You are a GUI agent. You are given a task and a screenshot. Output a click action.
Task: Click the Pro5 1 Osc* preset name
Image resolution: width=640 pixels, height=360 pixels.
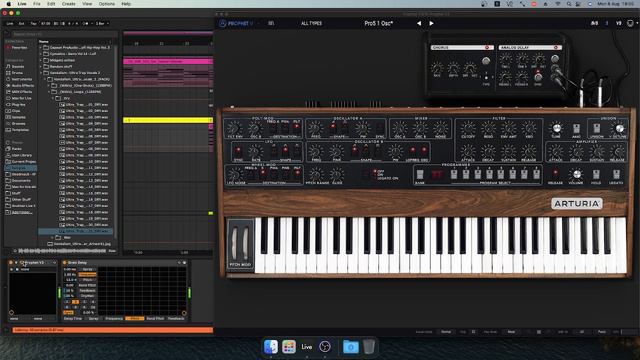pyautogui.click(x=378, y=23)
